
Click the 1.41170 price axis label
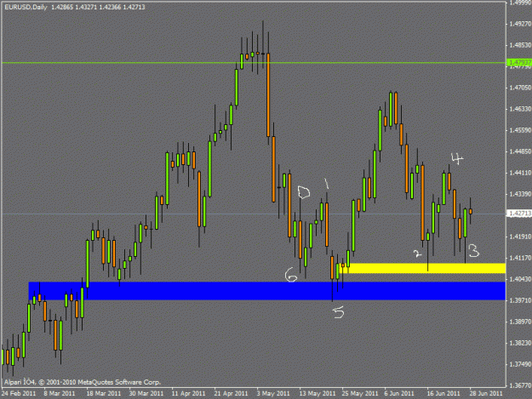click(x=520, y=258)
